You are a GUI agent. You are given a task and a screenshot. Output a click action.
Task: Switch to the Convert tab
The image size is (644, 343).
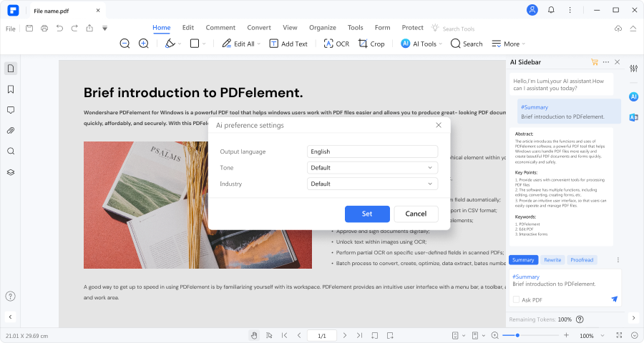point(259,27)
